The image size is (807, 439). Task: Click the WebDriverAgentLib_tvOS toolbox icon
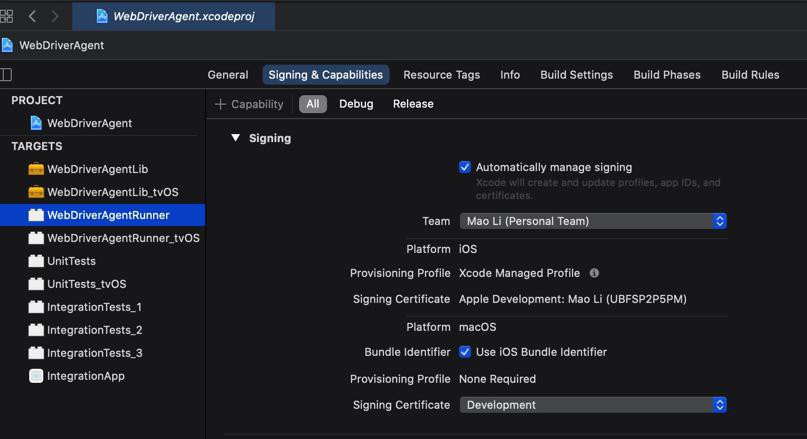[x=36, y=192]
